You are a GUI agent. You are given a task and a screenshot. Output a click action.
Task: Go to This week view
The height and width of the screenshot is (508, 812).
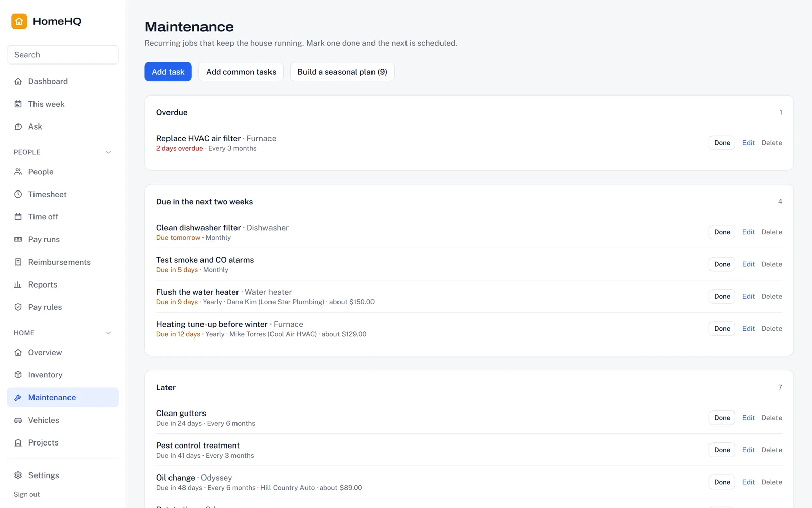point(63,104)
